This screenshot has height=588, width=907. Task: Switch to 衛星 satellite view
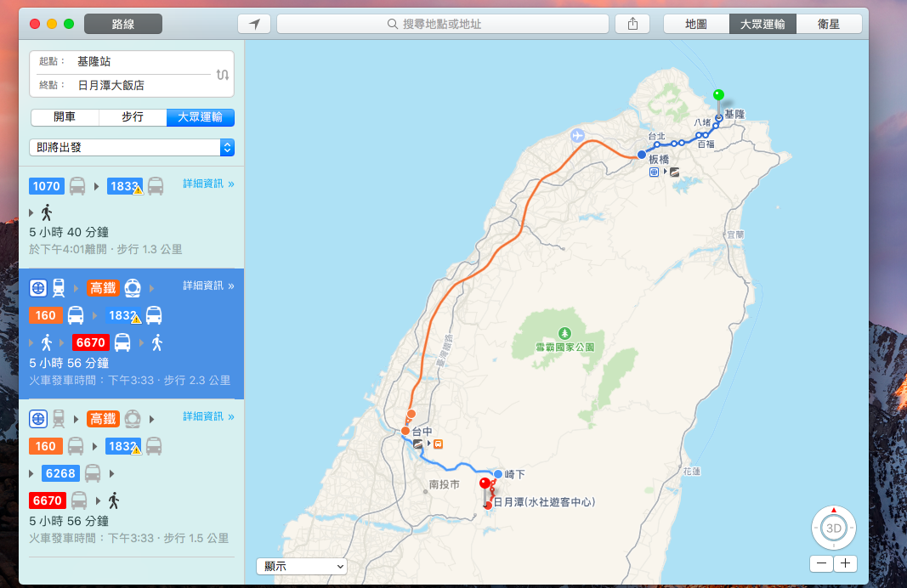coord(828,24)
